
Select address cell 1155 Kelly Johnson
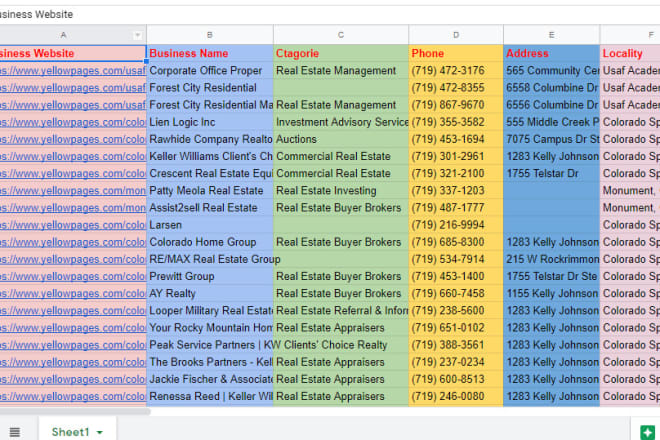(551, 293)
